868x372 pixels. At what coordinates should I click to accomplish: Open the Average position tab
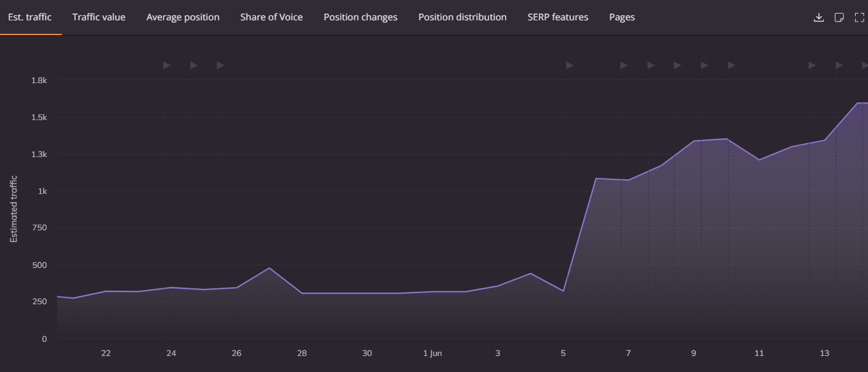coord(183,17)
